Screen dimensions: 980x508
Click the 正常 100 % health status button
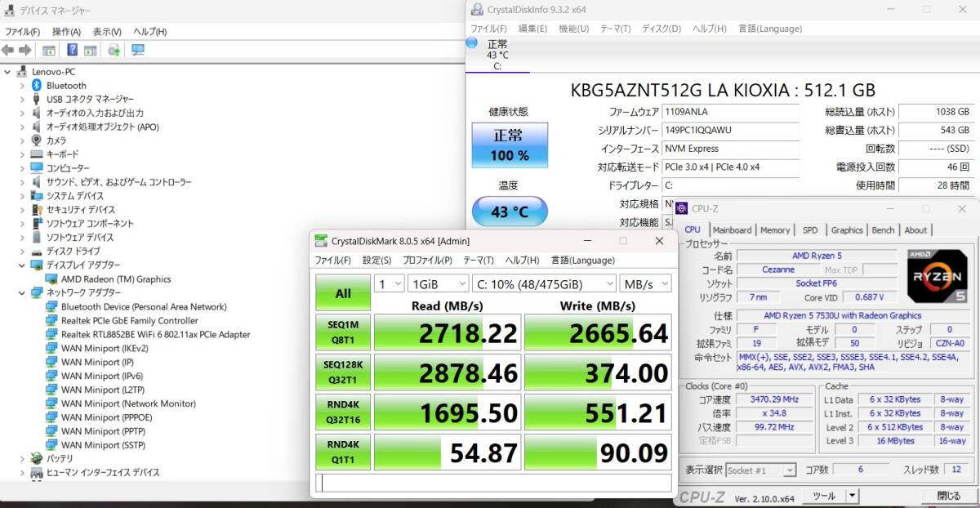pyautogui.click(x=510, y=145)
